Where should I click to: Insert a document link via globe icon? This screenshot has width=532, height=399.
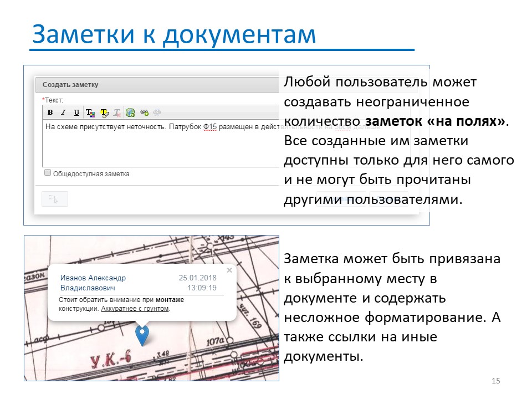pyautogui.click(x=130, y=112)
